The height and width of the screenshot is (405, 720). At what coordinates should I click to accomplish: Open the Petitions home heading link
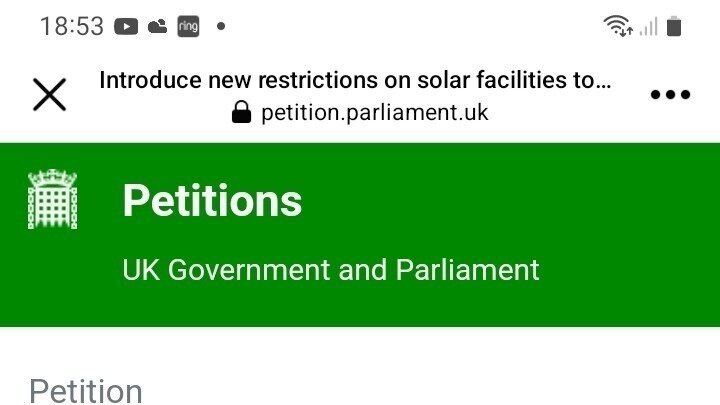coord(212,201)
